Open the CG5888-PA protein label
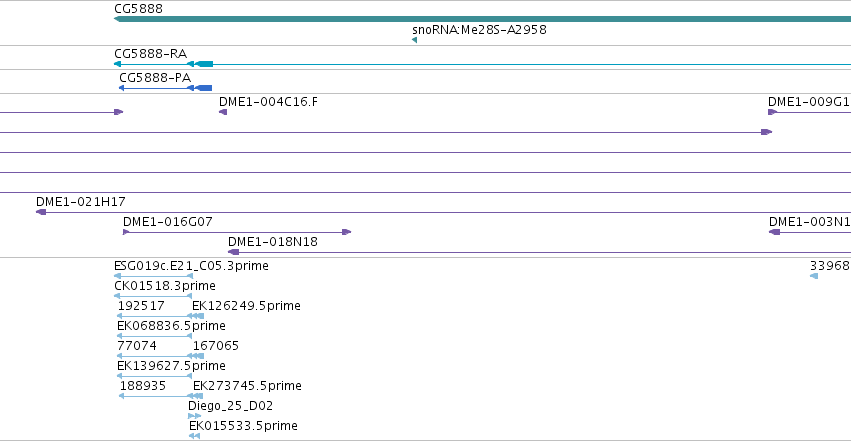The width and height of the screenshot is (851, 441). point(155,78)
